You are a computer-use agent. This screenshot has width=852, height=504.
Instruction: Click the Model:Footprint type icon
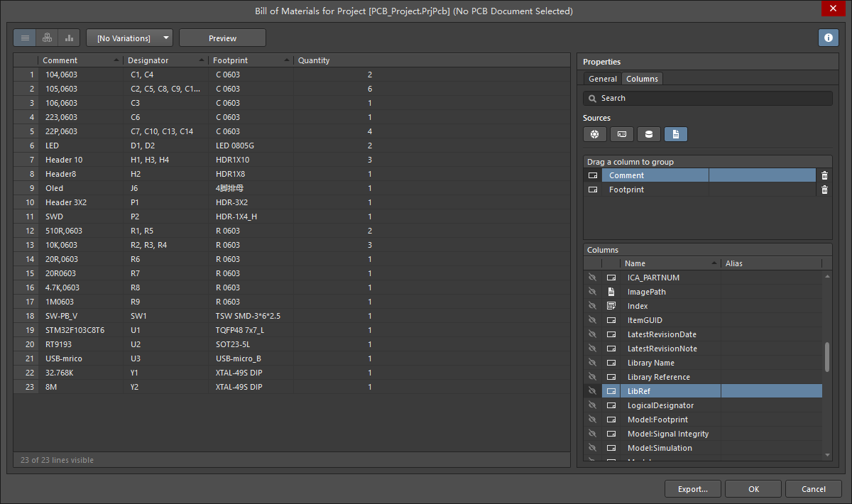coord(611,420)
